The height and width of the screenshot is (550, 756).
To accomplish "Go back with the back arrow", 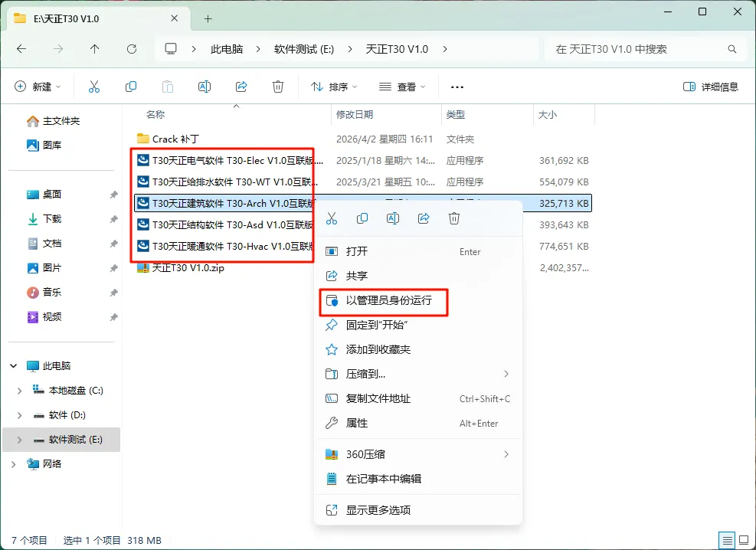I will coord(21,49).
